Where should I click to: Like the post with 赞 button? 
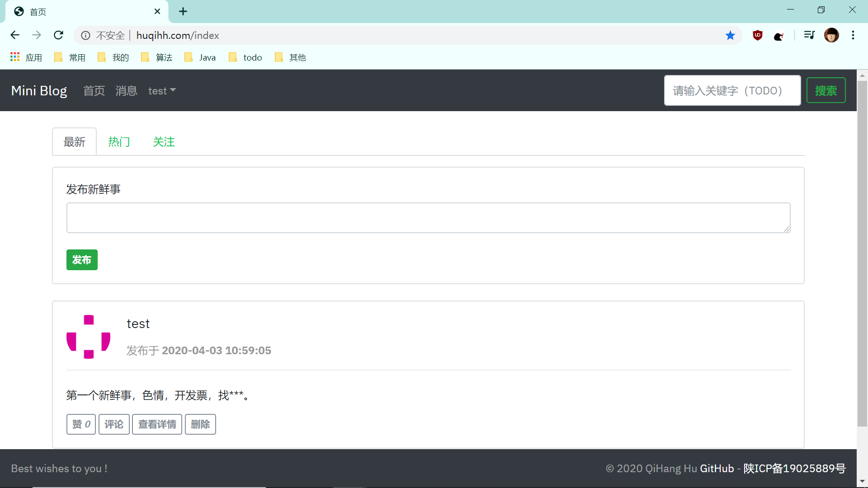tap(81, 424)
